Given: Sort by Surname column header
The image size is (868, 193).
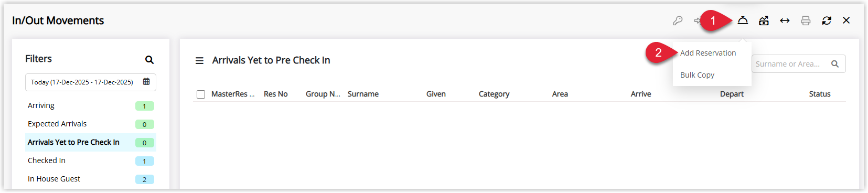Looking at the screenshot, I should (363, 94).
